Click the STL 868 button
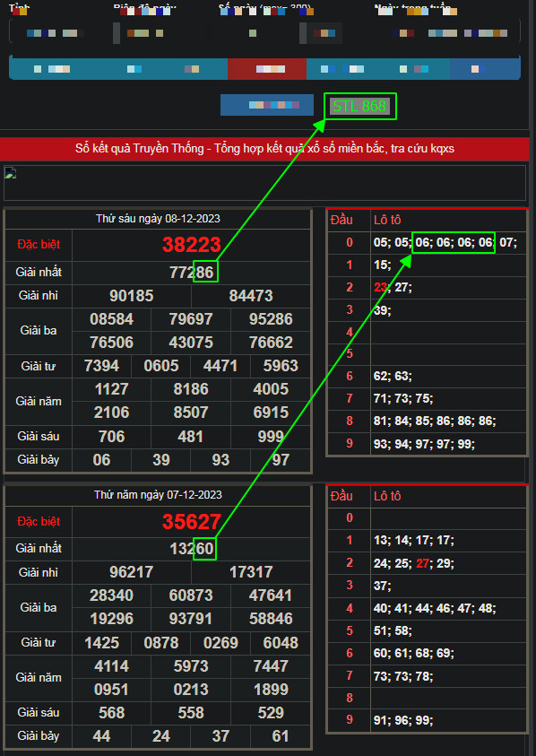 [x=359, y=106]
